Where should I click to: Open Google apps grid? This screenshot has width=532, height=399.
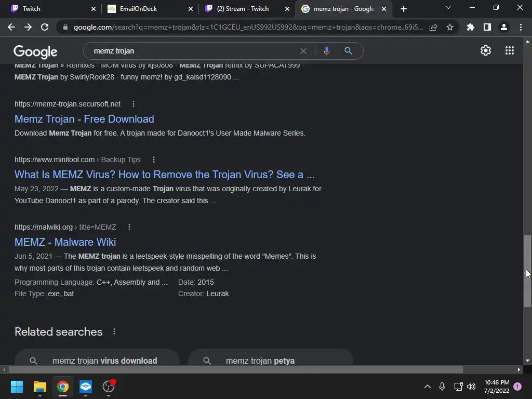(510, 50)
